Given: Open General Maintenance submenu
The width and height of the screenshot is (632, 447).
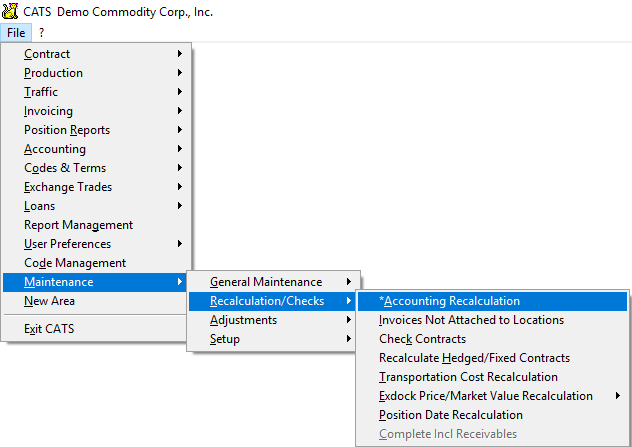Looking at the screenshot, I should [273, 282].
